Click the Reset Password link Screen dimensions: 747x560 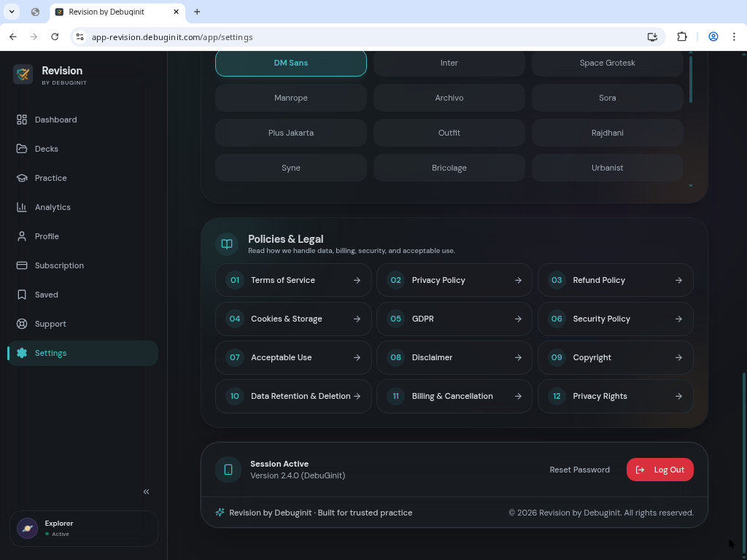point(579,470)
